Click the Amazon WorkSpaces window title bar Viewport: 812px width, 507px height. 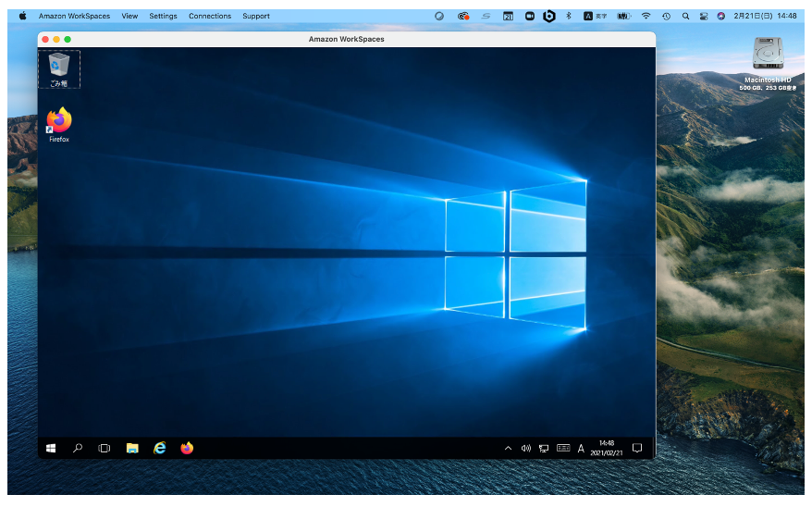347,40
